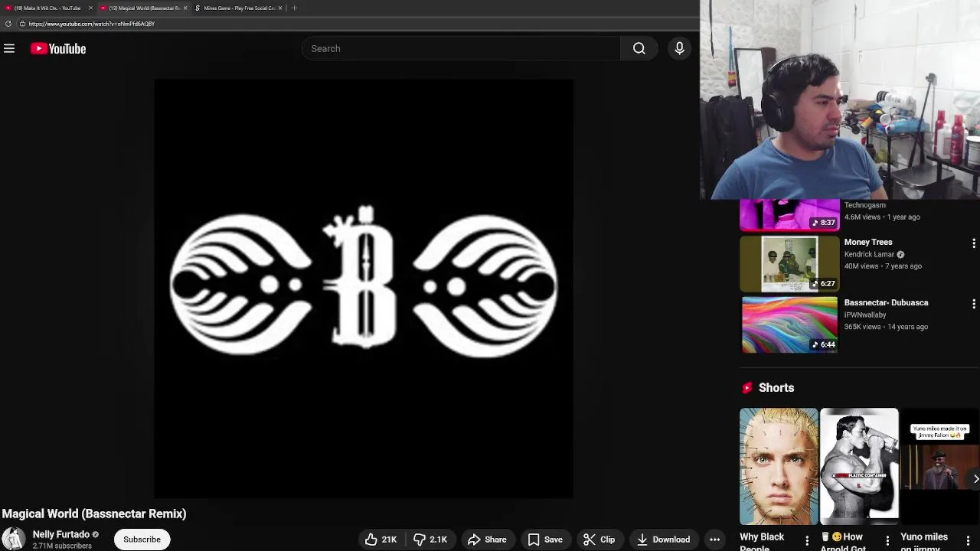This screenshot has height=551, width=980.
Task: Click verified badge next to Nelly Furtado
Action: (96, 535)
